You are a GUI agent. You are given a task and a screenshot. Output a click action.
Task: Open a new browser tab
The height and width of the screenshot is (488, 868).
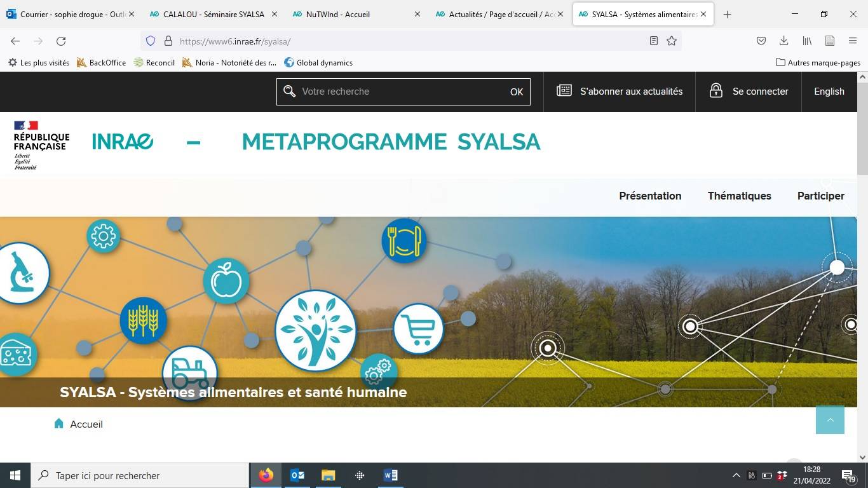[728, 14]
